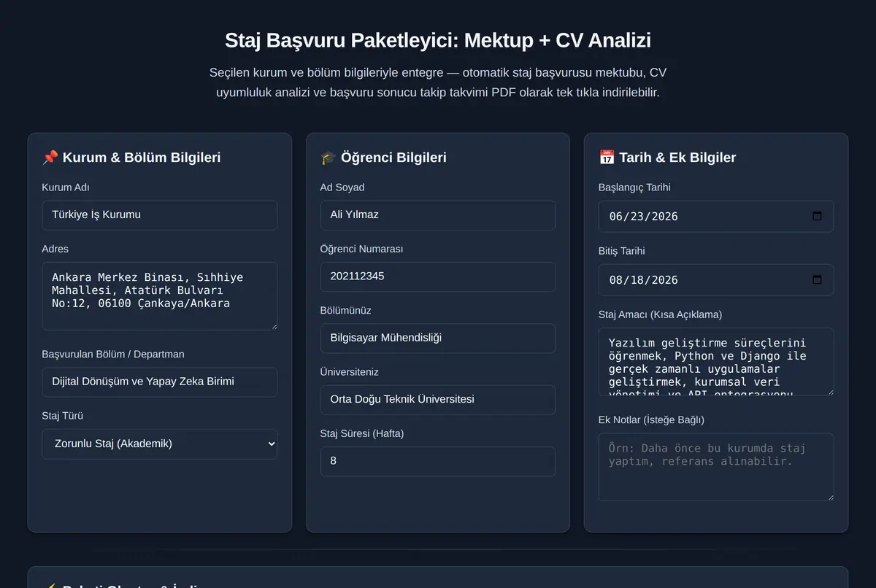Viewport: 876px width, 588px height.
Task: Click the Öğrenci Bilgileri heading
Action: (383, 158)
